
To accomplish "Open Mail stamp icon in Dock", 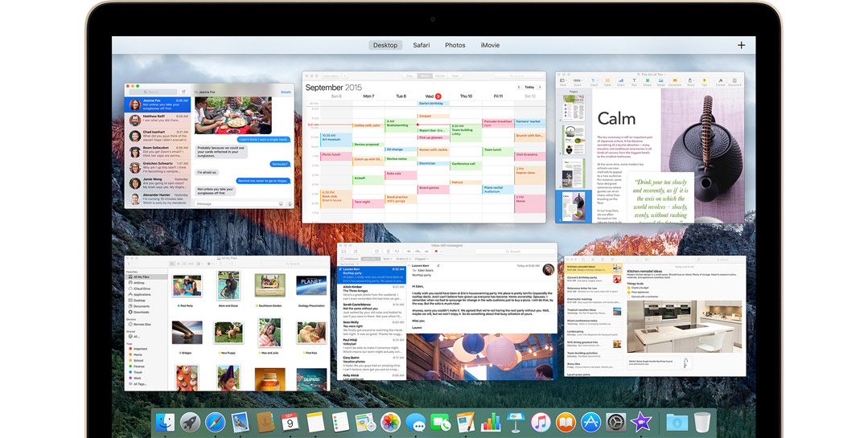I will point(241,423).
